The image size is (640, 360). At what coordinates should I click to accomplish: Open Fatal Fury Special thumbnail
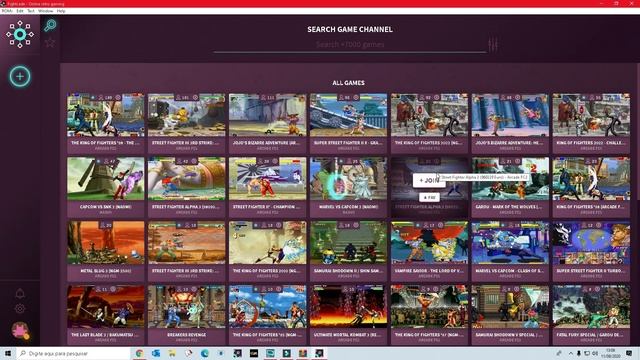click(x=591, y=307)
